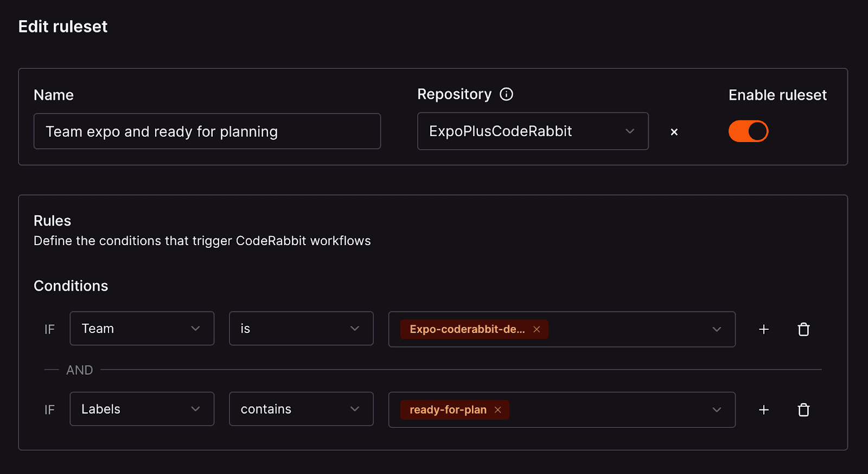Add a condition after the Team rule

[x=764, y=329]
